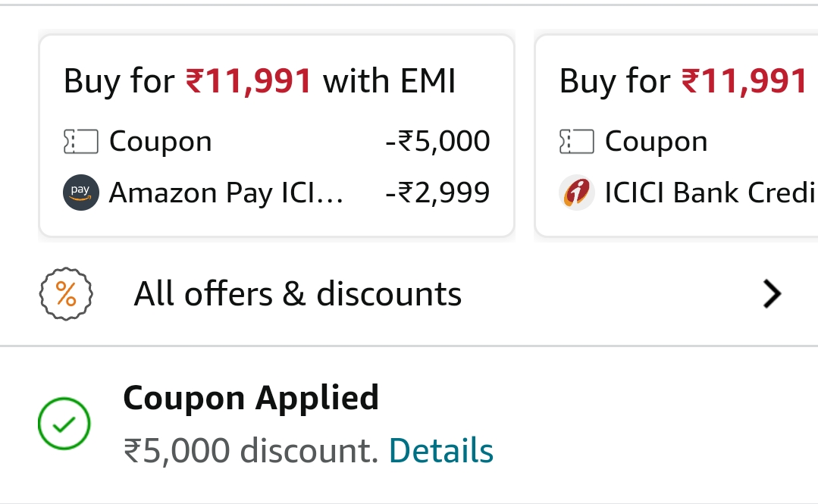Tap the green checkmark circle icon
This screenshot has height=504, width=818.
coord(64,424)
